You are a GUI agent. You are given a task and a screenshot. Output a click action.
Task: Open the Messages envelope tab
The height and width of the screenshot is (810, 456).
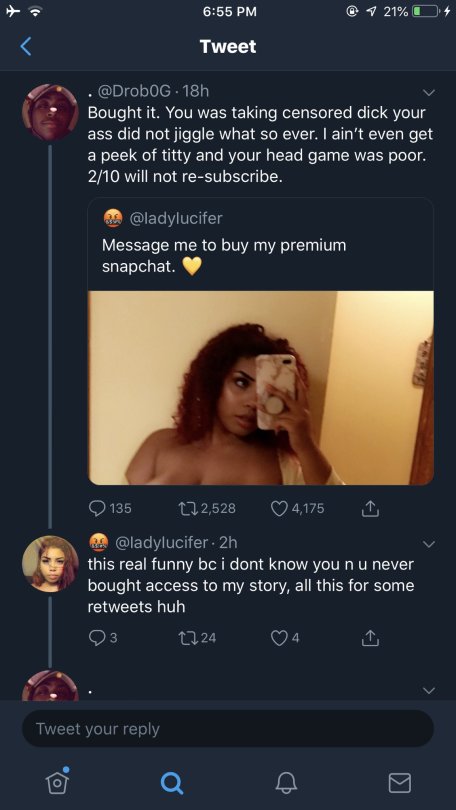400,783
